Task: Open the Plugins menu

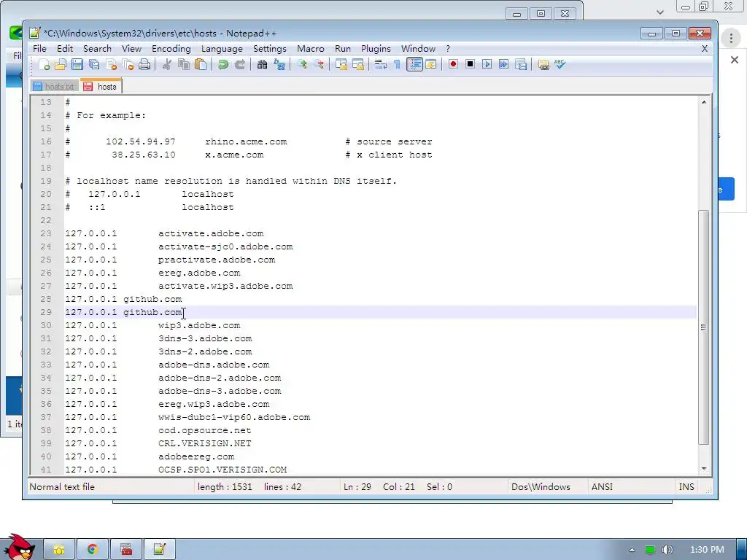Action: coord(376,49)
